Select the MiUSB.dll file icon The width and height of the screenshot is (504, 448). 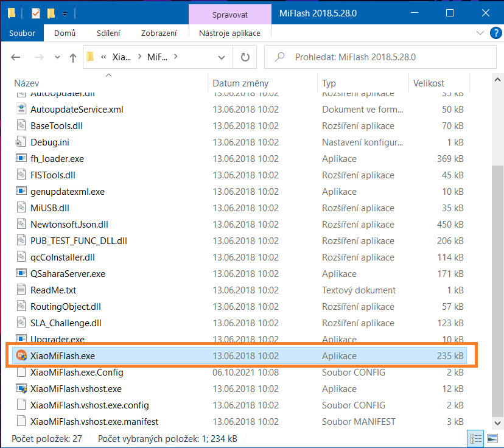21,208
